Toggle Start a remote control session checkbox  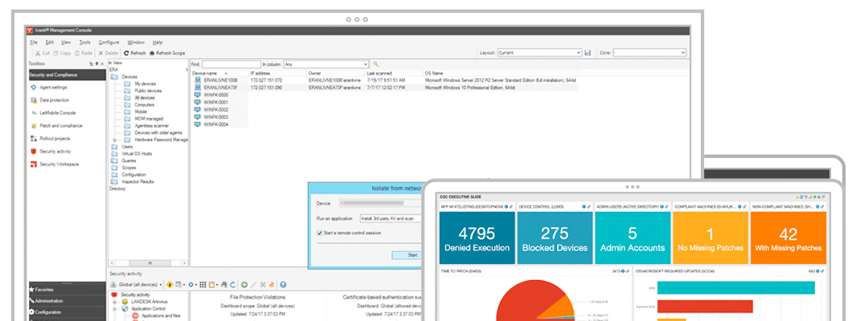(x=320, y=234)
